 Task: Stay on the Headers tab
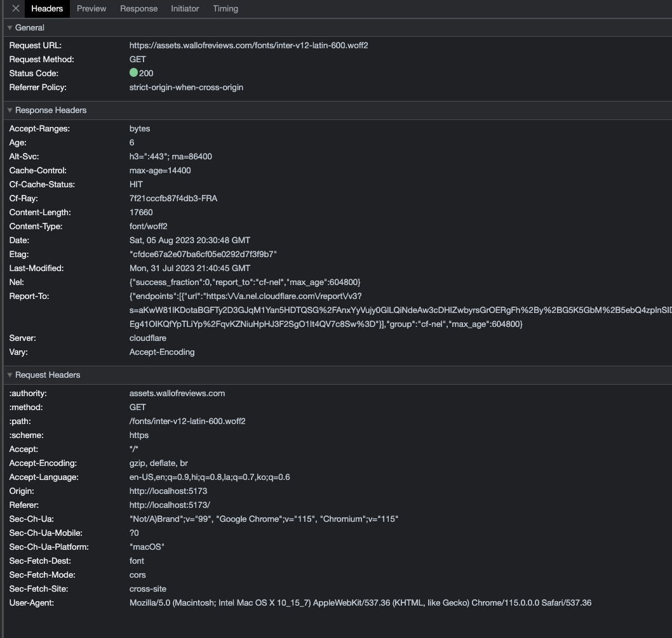pos(47,8)
